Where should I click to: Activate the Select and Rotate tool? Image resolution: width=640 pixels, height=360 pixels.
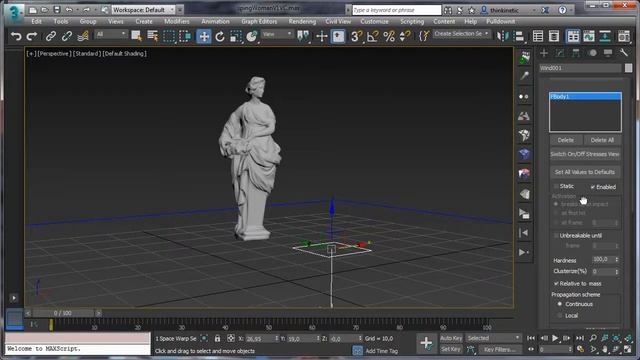220,36
